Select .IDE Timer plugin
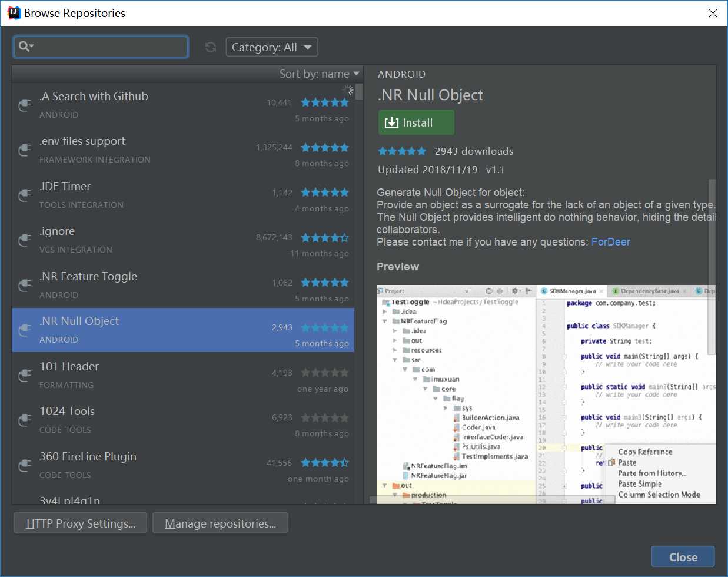Screen dimensions: 728x577 pos(183,195)
